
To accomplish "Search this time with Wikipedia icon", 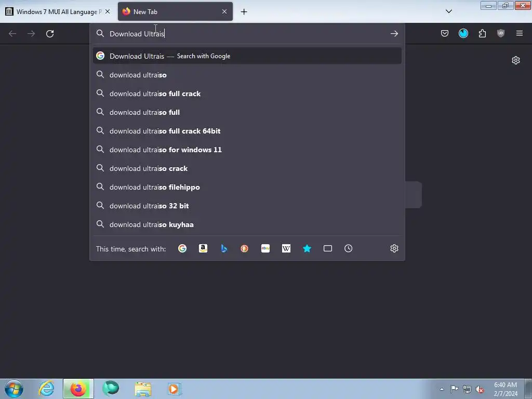I will 286,248.
